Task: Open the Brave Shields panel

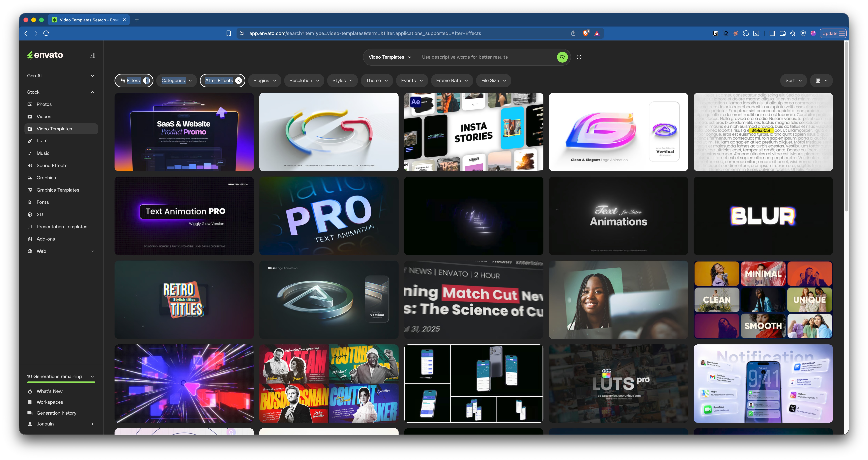Action: [x=586, y=33]
